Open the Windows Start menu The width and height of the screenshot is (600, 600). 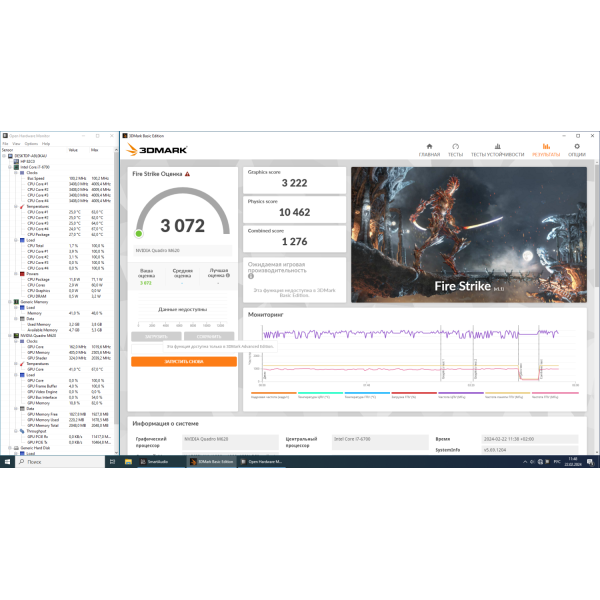(7, 462)
